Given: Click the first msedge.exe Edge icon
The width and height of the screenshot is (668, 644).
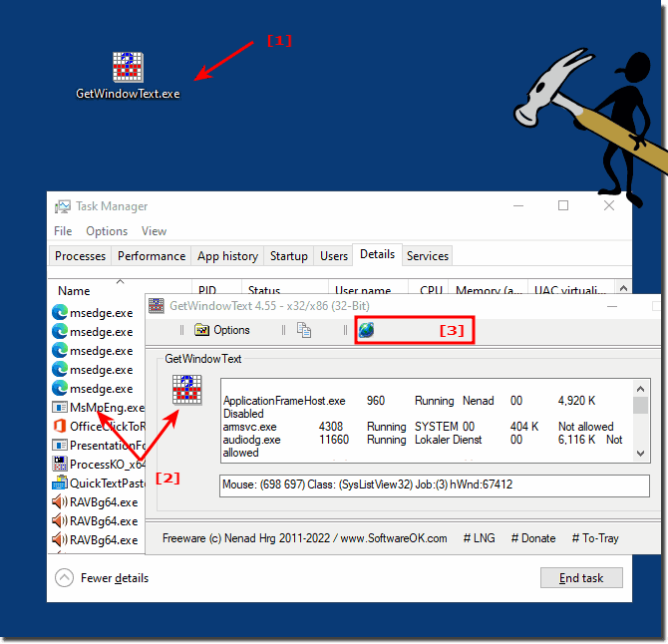Looking at the screenshot, I should pyautogui.click(x=60, y=313).
